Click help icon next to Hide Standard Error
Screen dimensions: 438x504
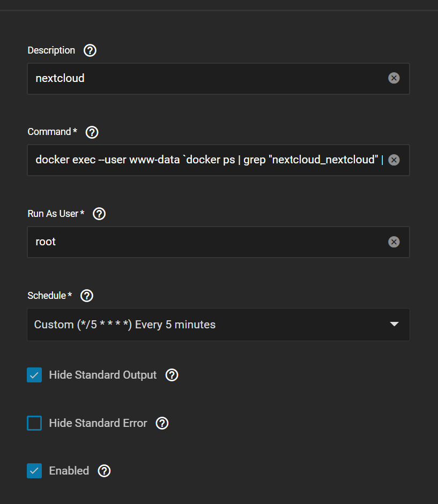tap(162, 423)
